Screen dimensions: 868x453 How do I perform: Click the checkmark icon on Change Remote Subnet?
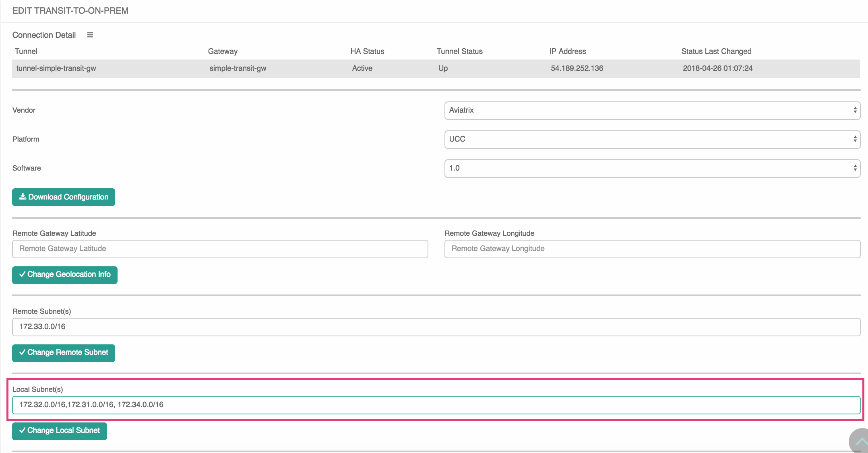click(23, 352)
